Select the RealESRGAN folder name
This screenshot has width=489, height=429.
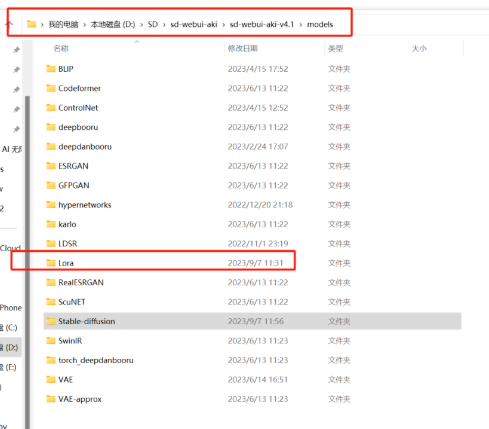(81, 282)
